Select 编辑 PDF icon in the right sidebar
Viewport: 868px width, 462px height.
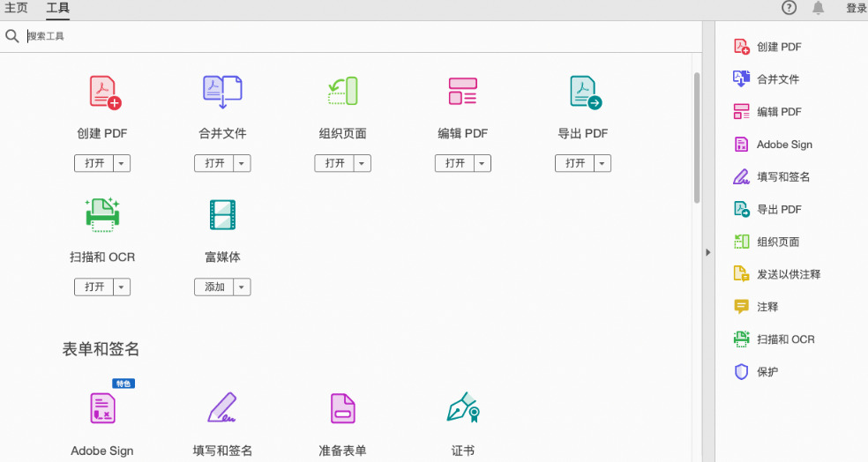[741, 112]
